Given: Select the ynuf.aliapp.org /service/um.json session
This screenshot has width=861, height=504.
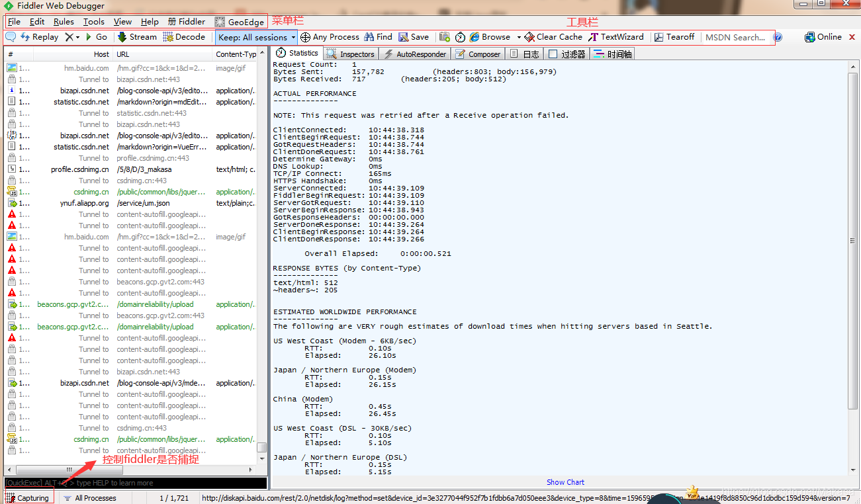Looking at the screenshot, I should pyautogui.click(x=131, y=203).
